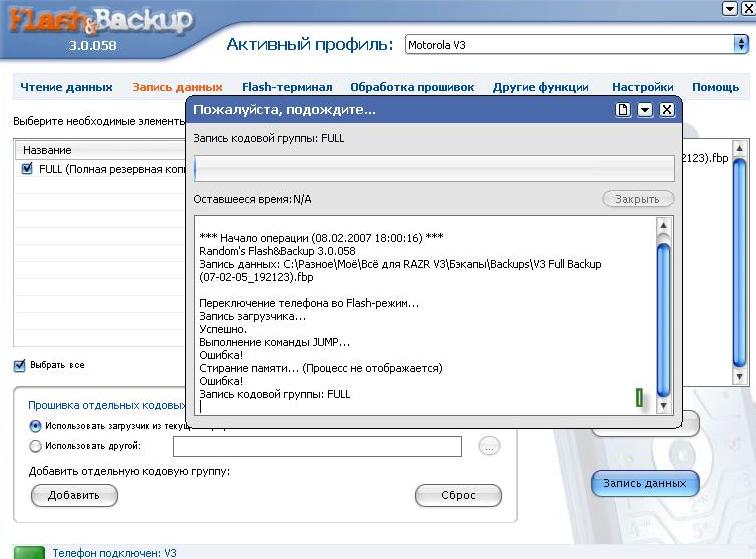Open the Чтение данных tab
The height and width of the screenshot is (559, 756).
(x=66, y=87)
